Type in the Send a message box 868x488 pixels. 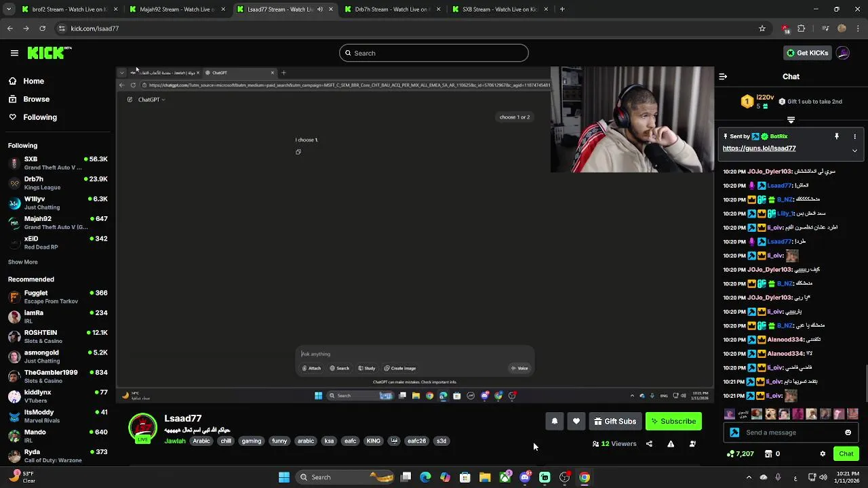pos(791,432)
